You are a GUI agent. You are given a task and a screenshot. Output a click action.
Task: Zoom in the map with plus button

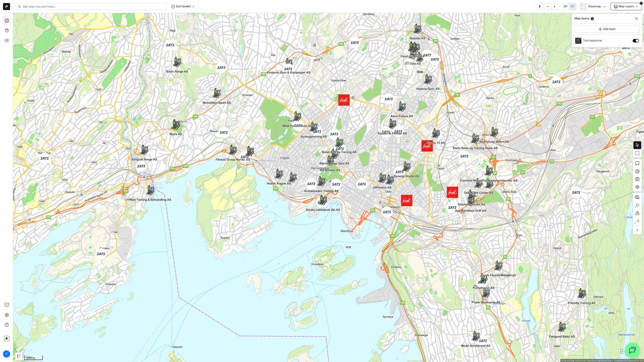(x=554, y=7)
